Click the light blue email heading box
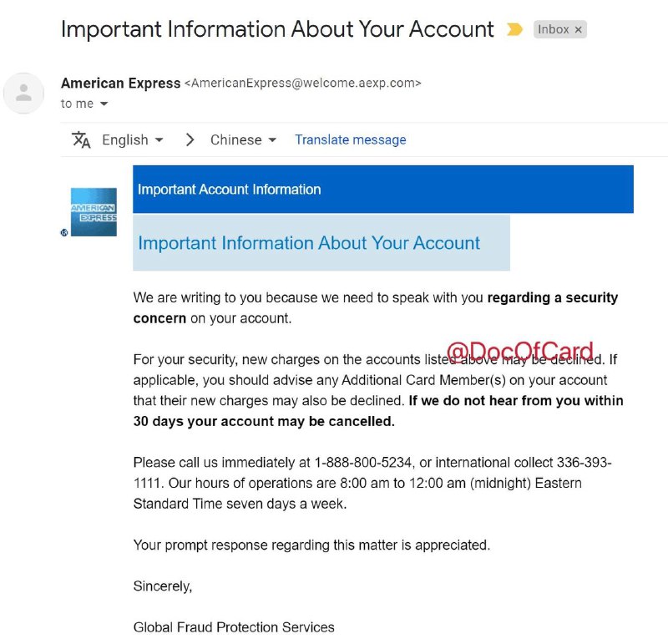The image size is (668, 644). tap(321, 243)
